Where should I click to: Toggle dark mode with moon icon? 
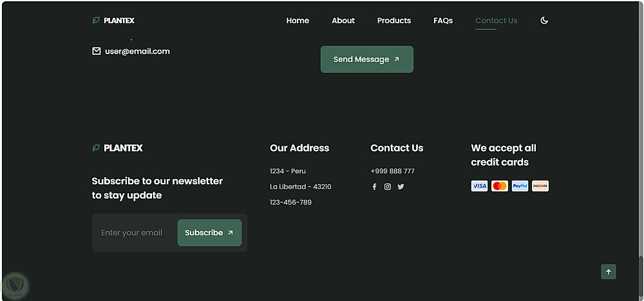[x=544, y=21]
